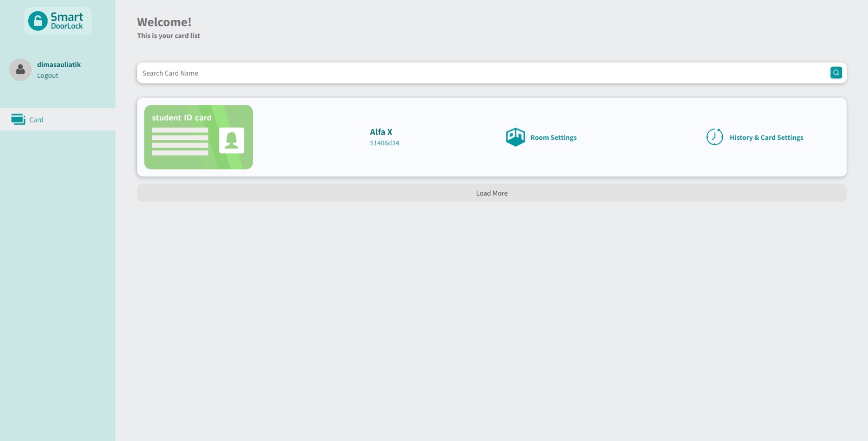Click 'This is your card list' subtitle
868x441 pixels.
coord(168,36)
